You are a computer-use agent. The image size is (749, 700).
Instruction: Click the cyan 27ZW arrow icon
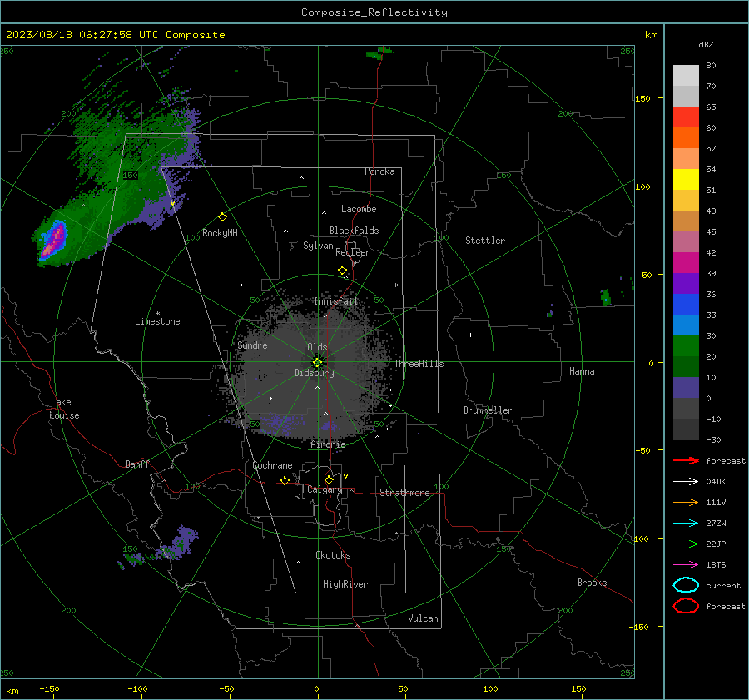tap(686, 524)
